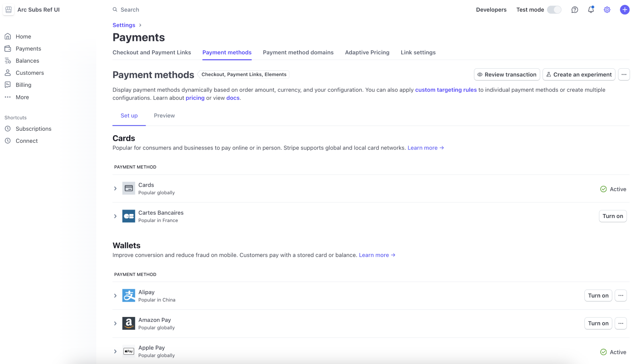
Task: Open the Link settings tab
Action: point(418,52)
